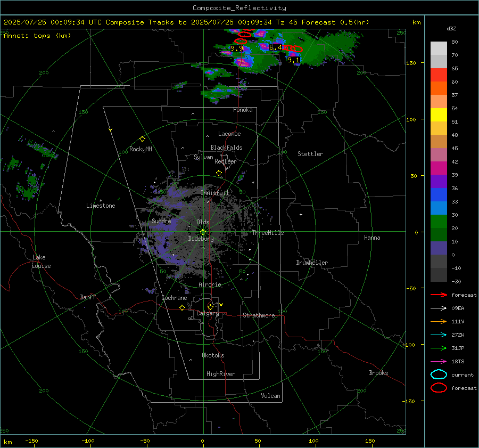
Task: Click the Calgary city label
Action: (x=208, y=313)
